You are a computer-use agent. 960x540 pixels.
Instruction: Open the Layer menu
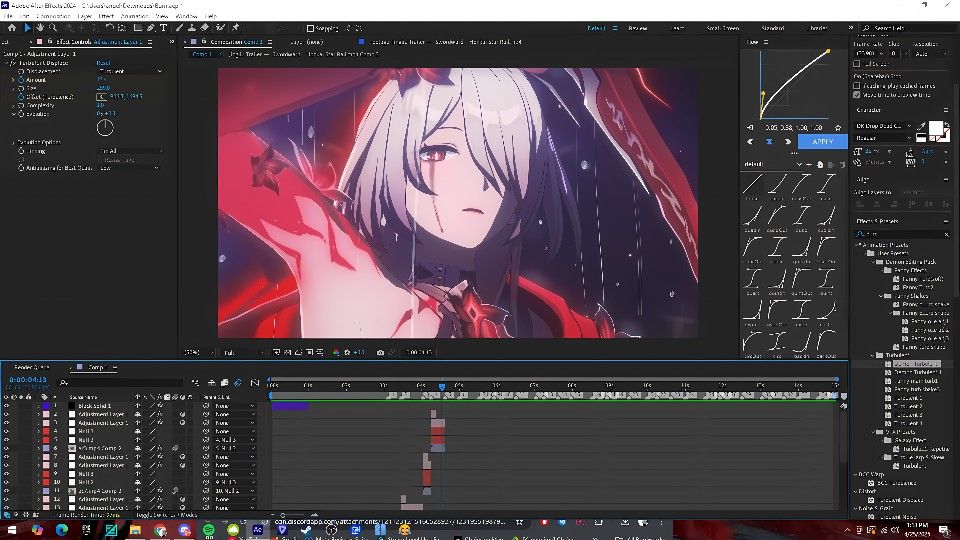(84, 16)
